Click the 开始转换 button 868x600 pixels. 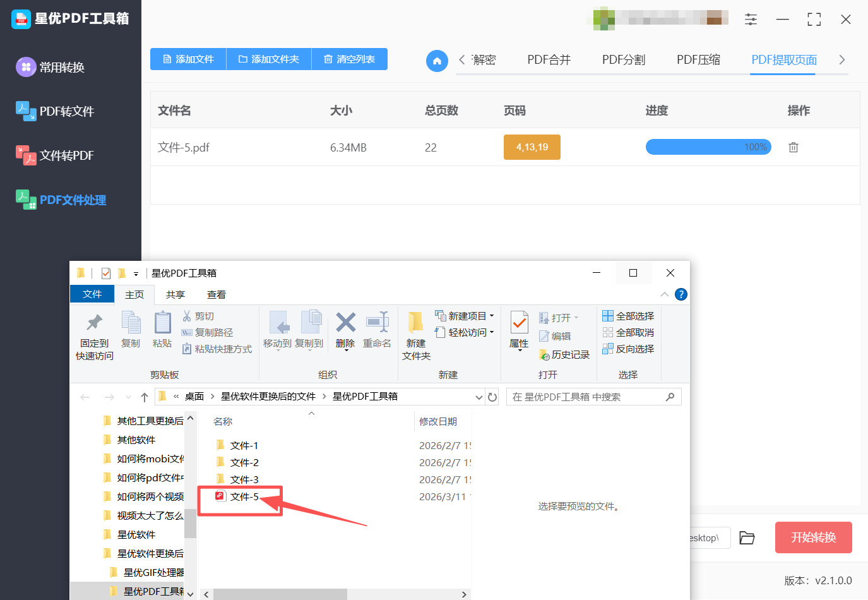pyautogui.click(x=814, y=537)
